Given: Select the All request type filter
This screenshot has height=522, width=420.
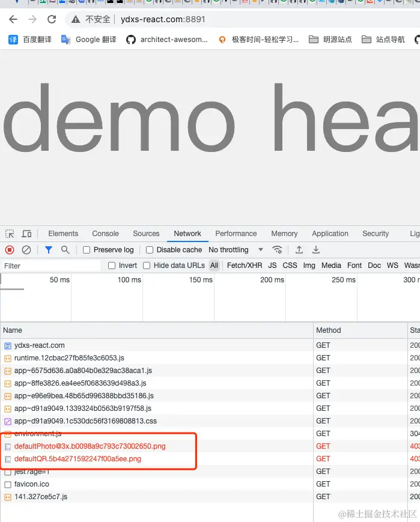Looking at the screenshot, I should pos(214,266).
